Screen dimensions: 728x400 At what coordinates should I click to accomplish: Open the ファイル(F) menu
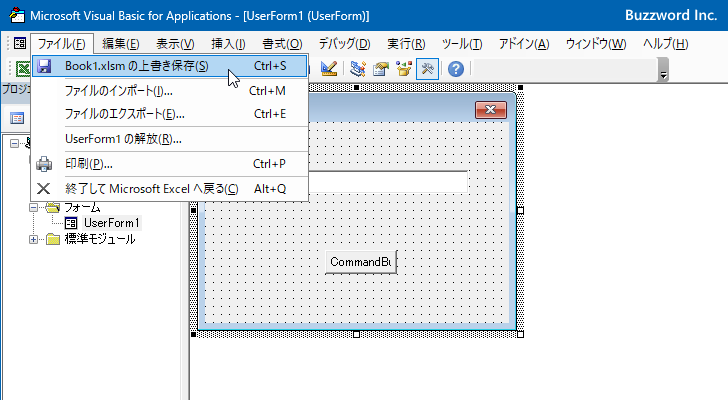[62, 44]
